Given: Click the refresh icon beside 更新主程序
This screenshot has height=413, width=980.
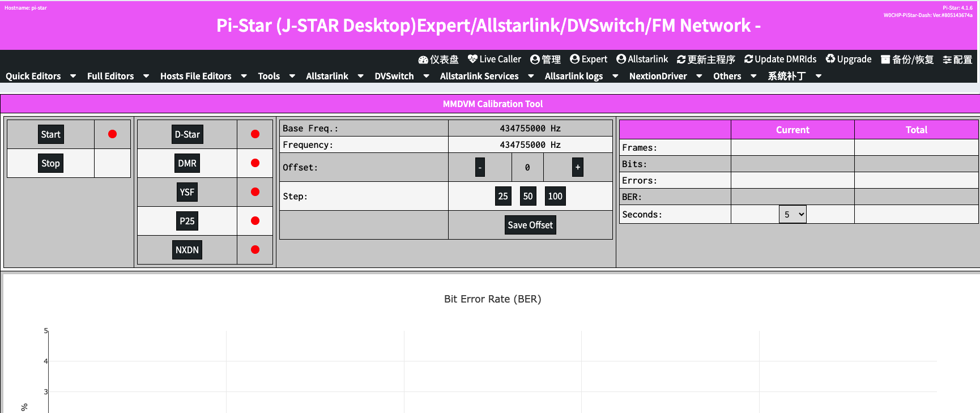Looking at the screenshot, I should point(681,59).
